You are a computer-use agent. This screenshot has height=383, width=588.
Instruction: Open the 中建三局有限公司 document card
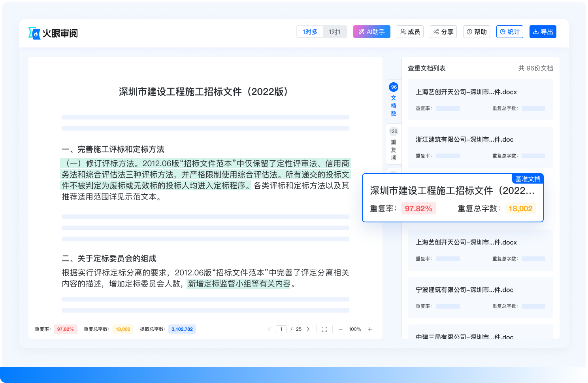click(481, 332)
